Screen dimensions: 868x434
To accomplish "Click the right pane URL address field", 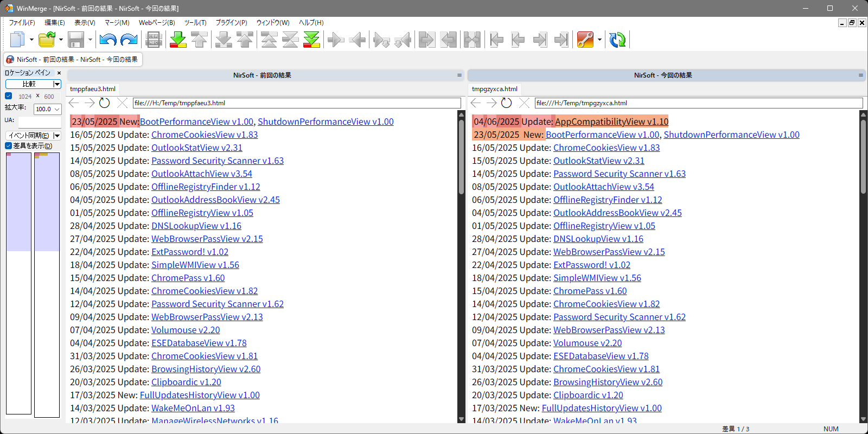I will click(x=699, y=103).
